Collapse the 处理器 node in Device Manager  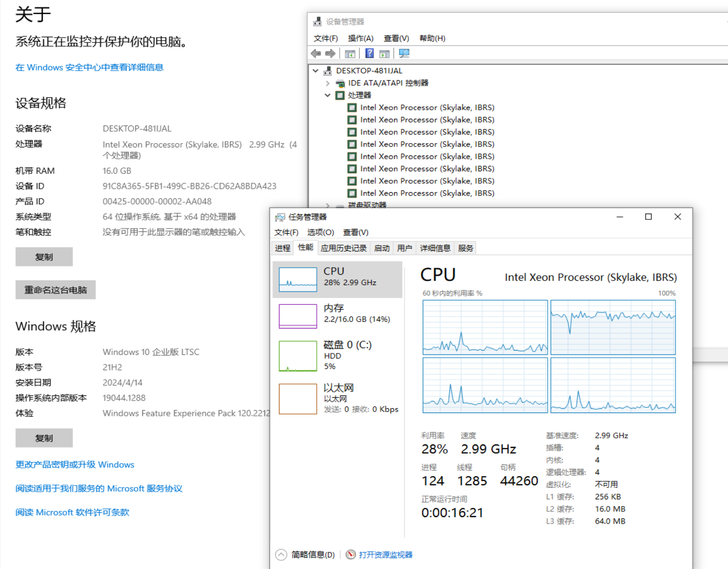click(328, 95)
